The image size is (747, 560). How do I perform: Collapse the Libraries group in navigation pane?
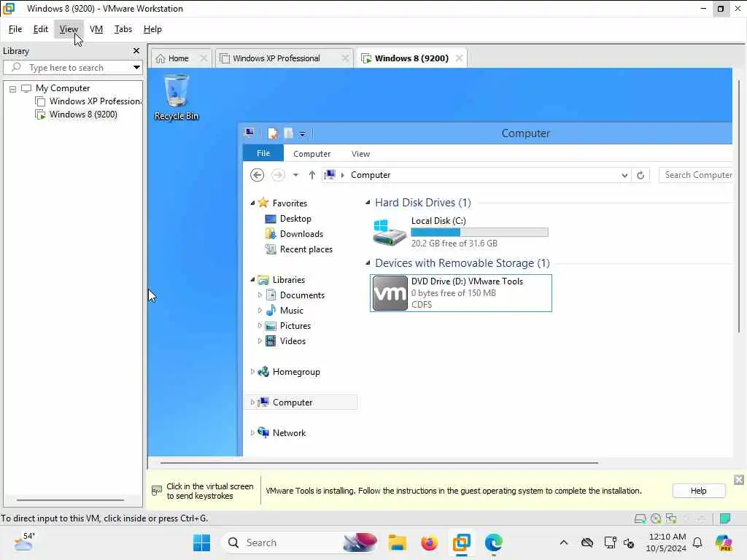252,280
